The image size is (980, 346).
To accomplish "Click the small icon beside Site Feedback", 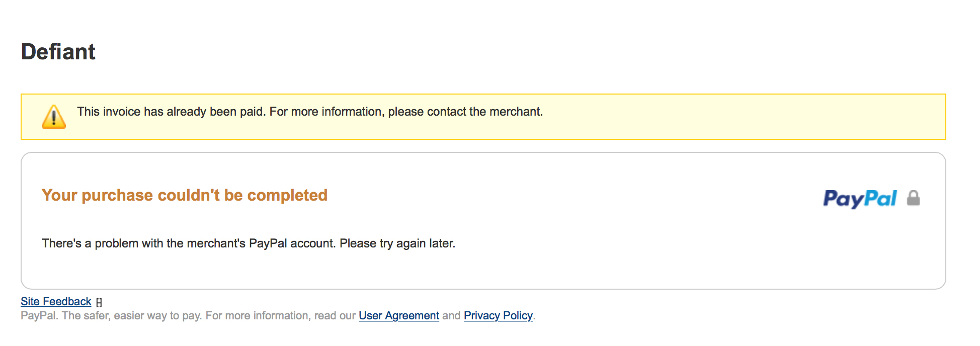I will pyautogui.click(x=99, y=302).
